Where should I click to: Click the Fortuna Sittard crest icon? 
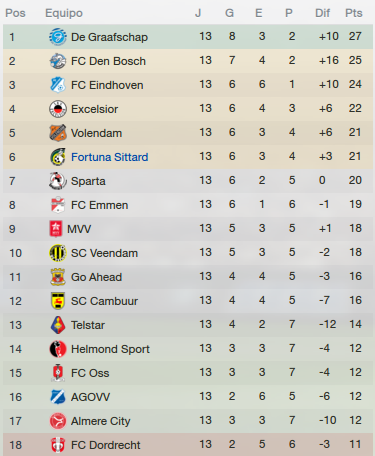pyautogui.click(x=58, y=157)
